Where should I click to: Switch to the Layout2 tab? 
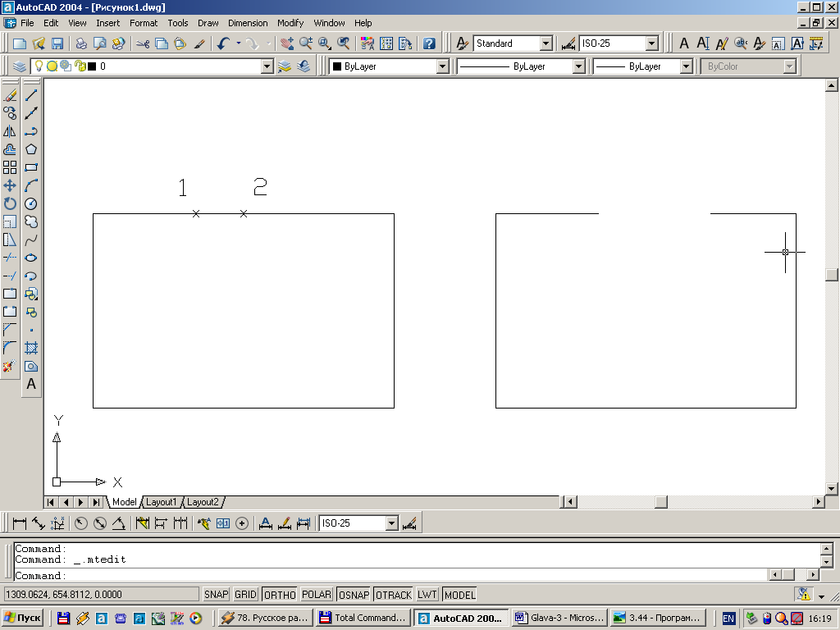(x=203, y=502)
